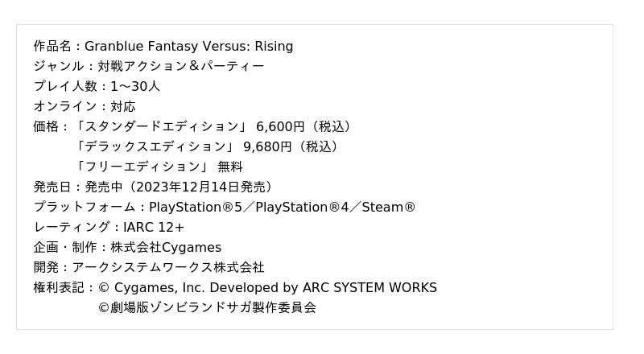644x354 pixels.
Task: Click the IARC 12+ rating text
Action: 154,227
